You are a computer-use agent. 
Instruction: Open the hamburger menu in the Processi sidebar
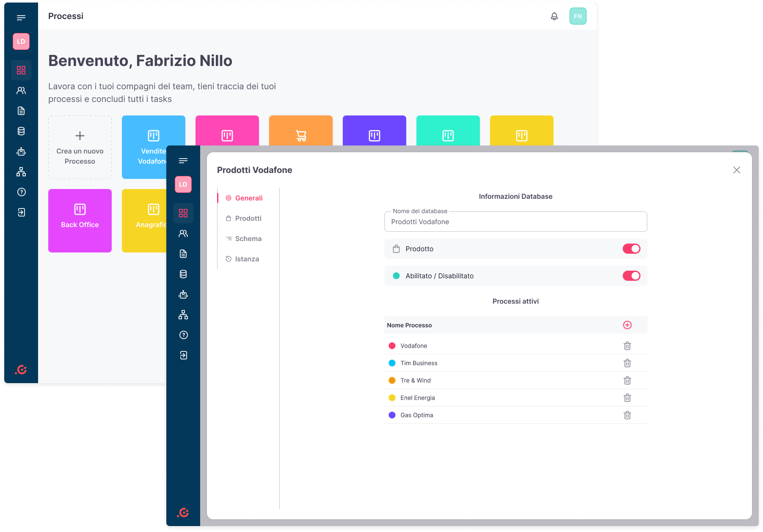click(21, 18)
